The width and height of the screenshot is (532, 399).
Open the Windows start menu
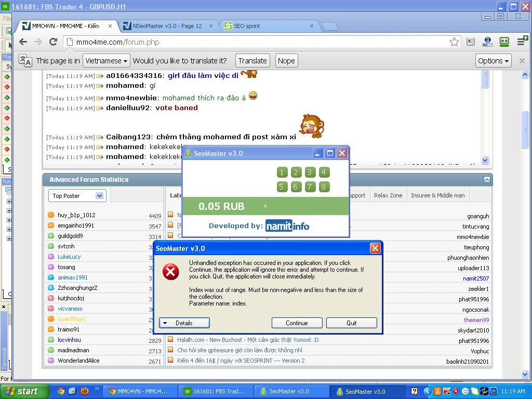pyautogui.click(x=24, y=391)
